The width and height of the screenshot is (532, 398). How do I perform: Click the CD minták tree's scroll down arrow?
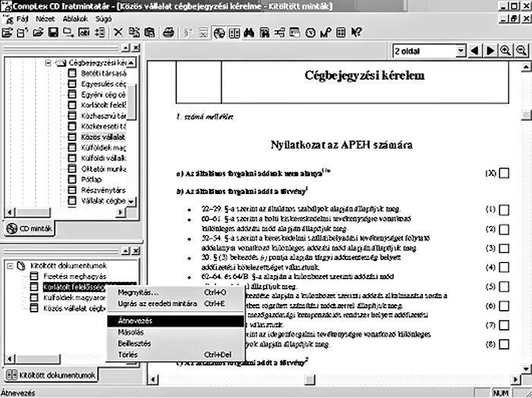pos(131,201)
